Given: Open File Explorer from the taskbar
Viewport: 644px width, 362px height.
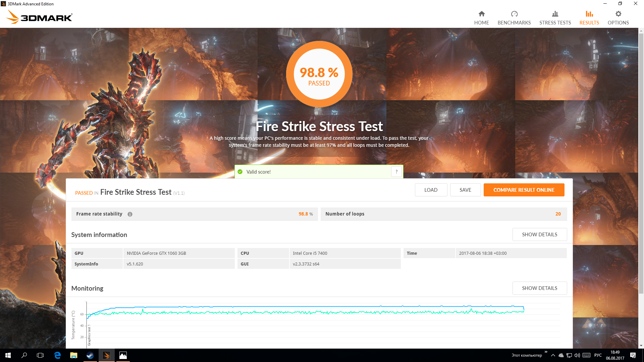Looking at the screenshot, I should 74,355.
